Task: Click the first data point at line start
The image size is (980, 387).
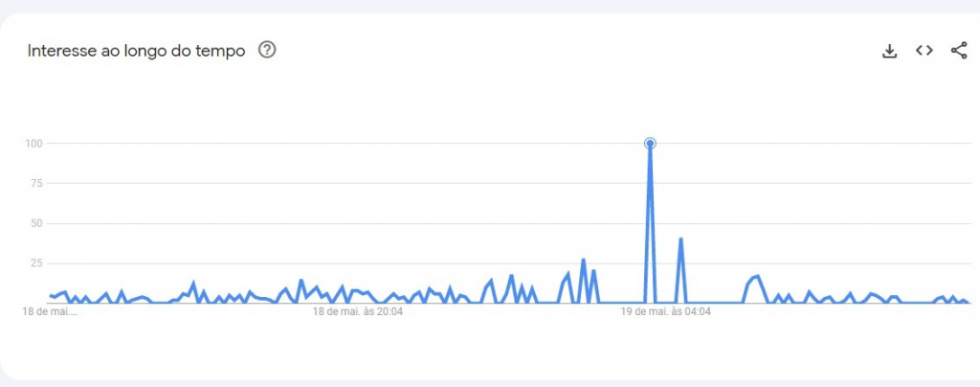Action: pyautogui.click(x=51, y=296)
